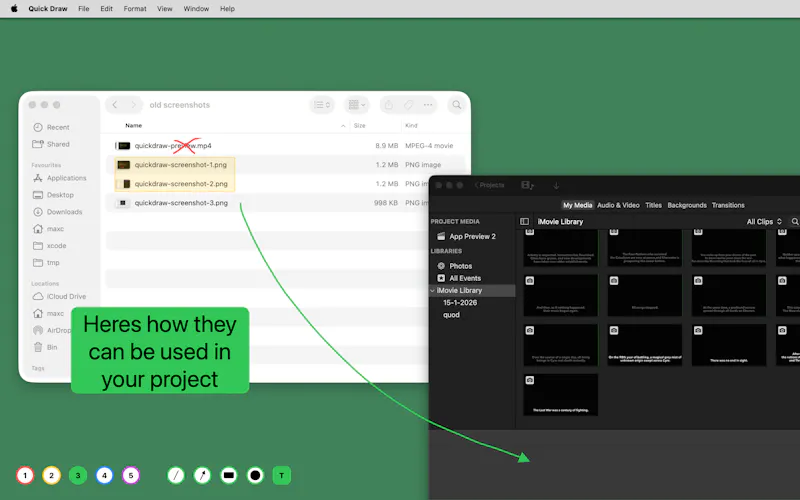Toggle the Name column sort direction chevron
Screen dimensions: 800x500
click(x=343, y=126)
